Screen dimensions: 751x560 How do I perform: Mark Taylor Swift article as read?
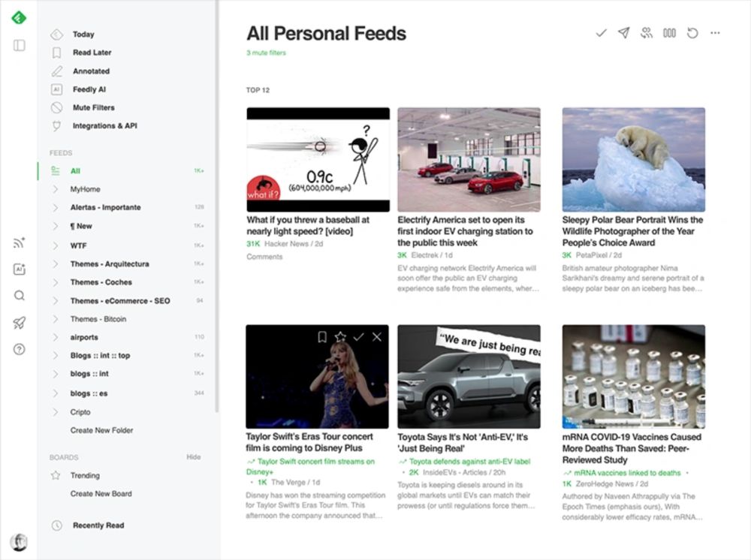(x=359, y=337)
